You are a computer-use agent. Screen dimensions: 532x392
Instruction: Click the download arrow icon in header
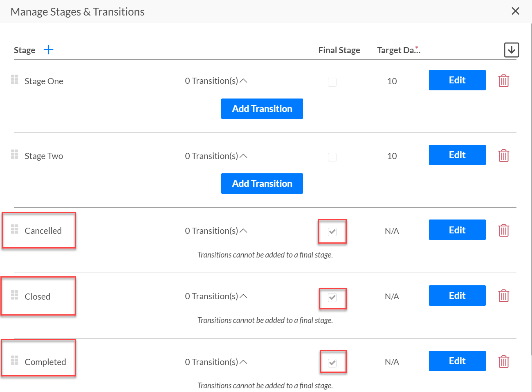(x=511, y=50)
